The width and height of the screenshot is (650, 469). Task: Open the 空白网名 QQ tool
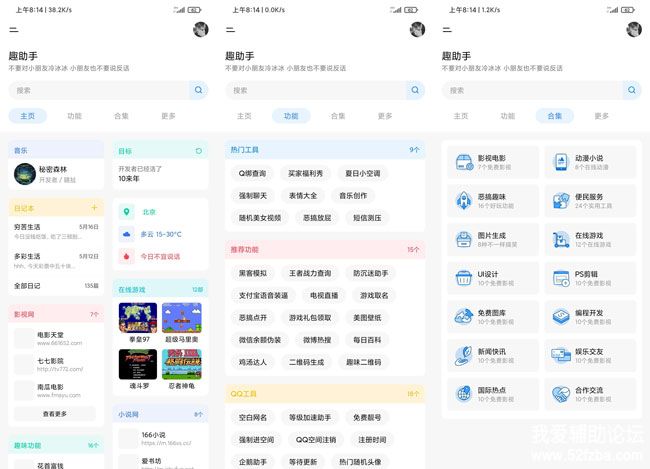[x=252, y=418]
